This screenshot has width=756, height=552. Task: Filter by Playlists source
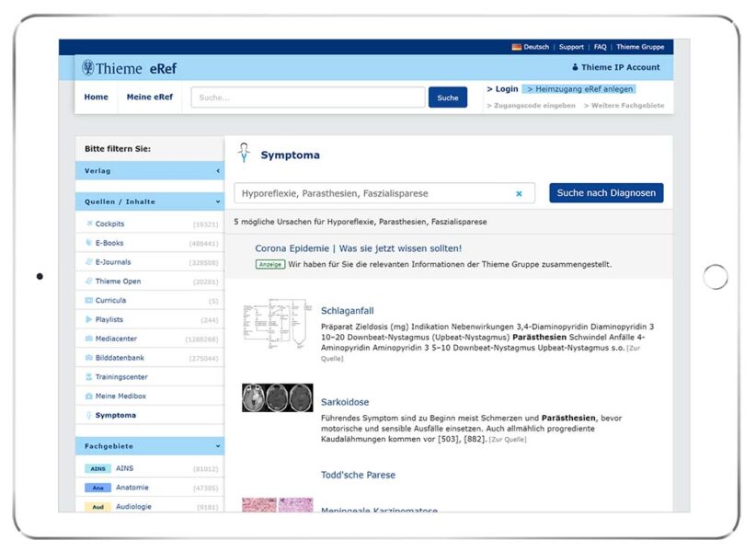tap(150, 319)
